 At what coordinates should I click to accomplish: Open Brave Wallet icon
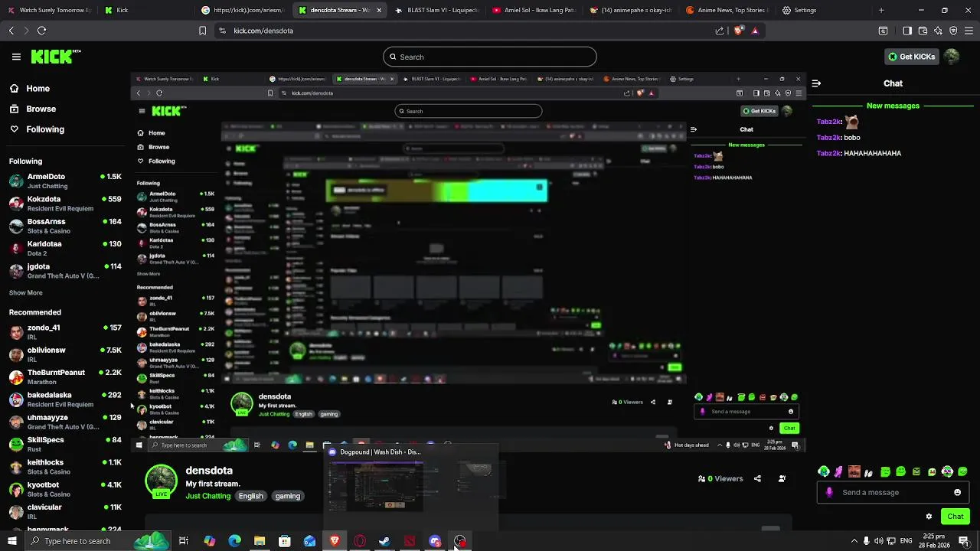point(923,31)
